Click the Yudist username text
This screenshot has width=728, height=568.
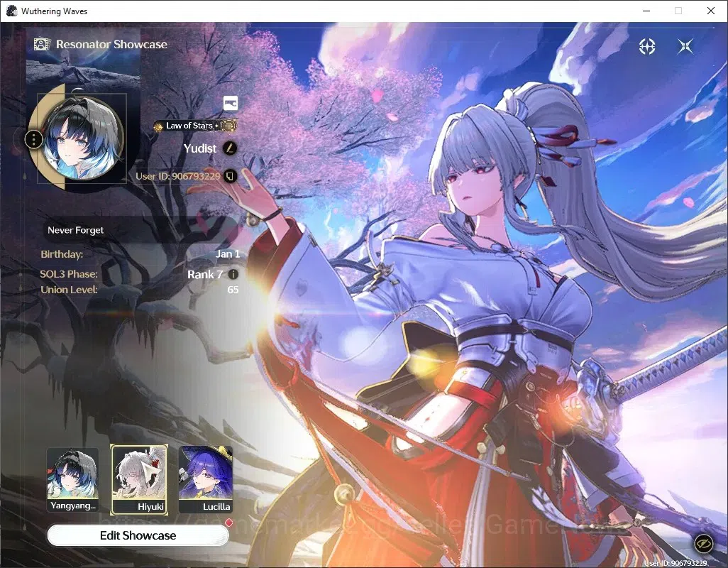pyautogui.click(x=200, y=148)
